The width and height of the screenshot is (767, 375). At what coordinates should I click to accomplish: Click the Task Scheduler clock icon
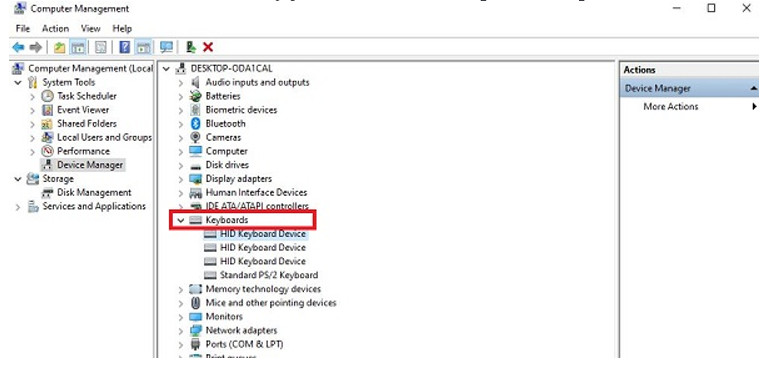pos(47,96)
